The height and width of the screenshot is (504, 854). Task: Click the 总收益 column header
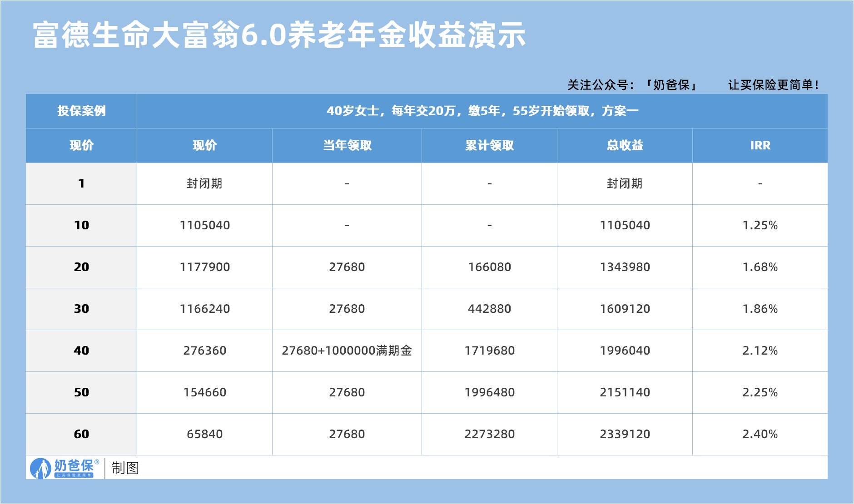point(625,146)
